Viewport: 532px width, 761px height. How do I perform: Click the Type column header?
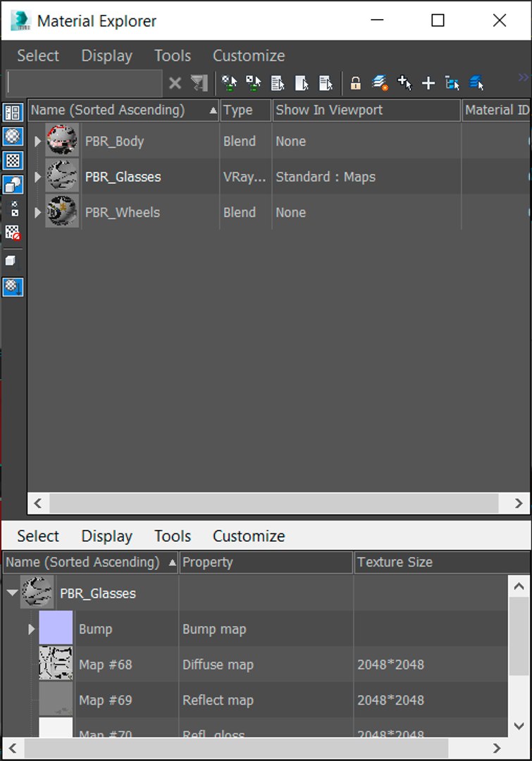tap(245, 110)
